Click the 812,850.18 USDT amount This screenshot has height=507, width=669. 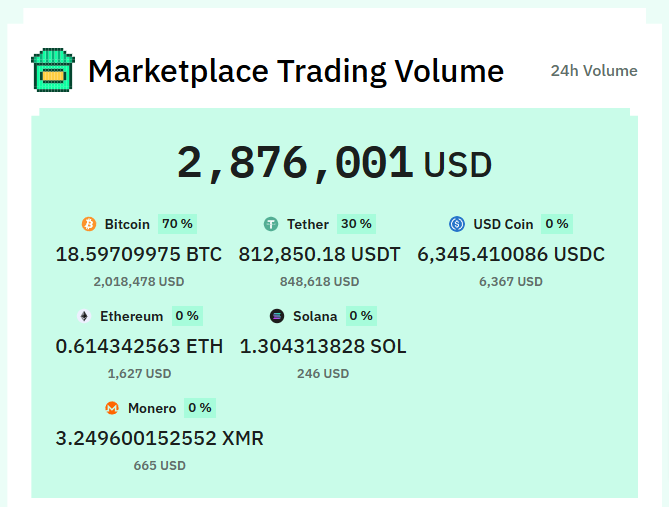[x=320, y=254]
